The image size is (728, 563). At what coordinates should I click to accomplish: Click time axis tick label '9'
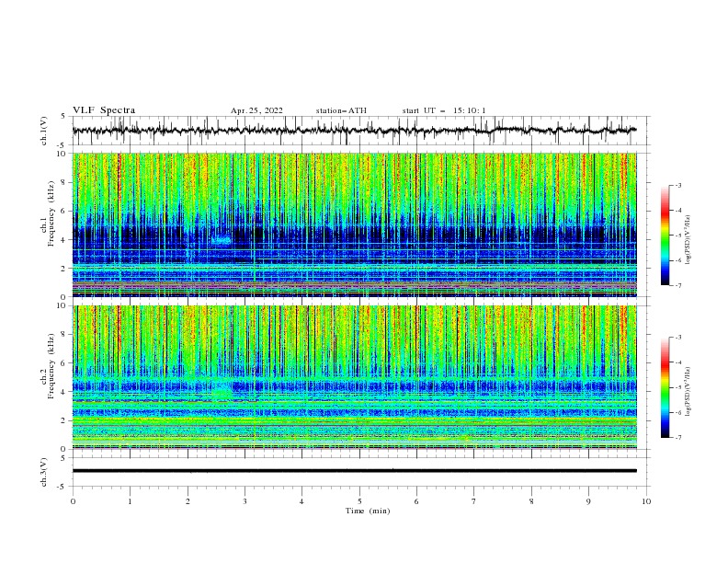point(588,501)
